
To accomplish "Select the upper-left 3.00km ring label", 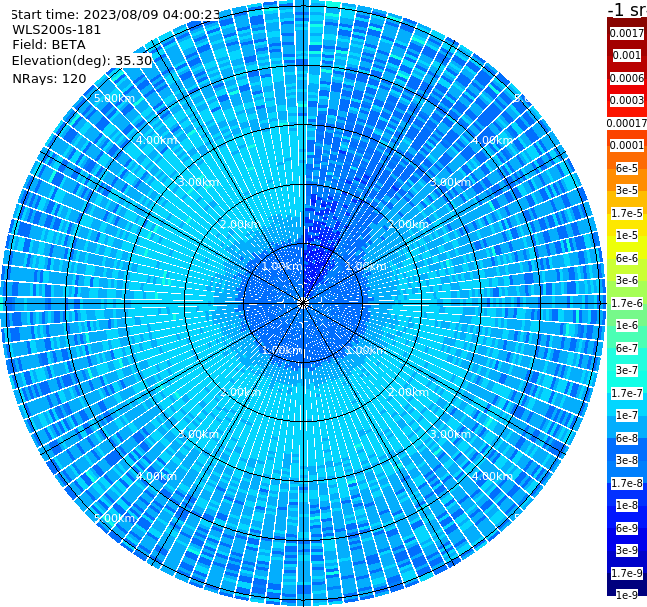I will click(x=198, y=182).
